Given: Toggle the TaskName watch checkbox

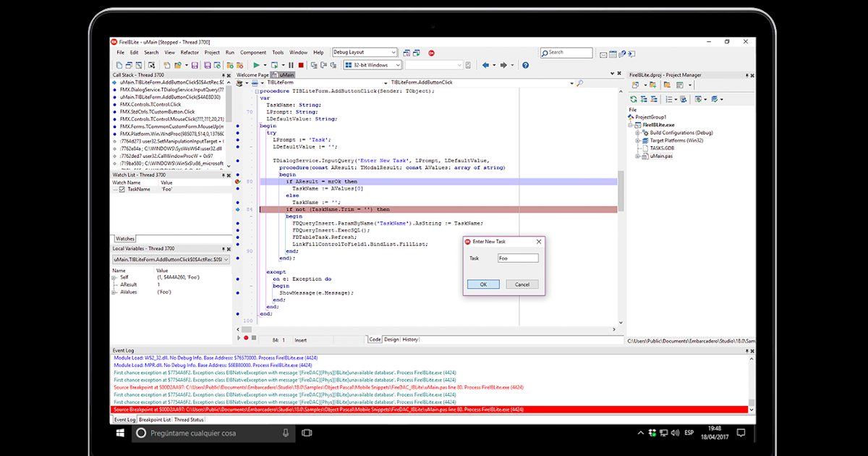Looking at the screenshot, I should click(122, 188).
